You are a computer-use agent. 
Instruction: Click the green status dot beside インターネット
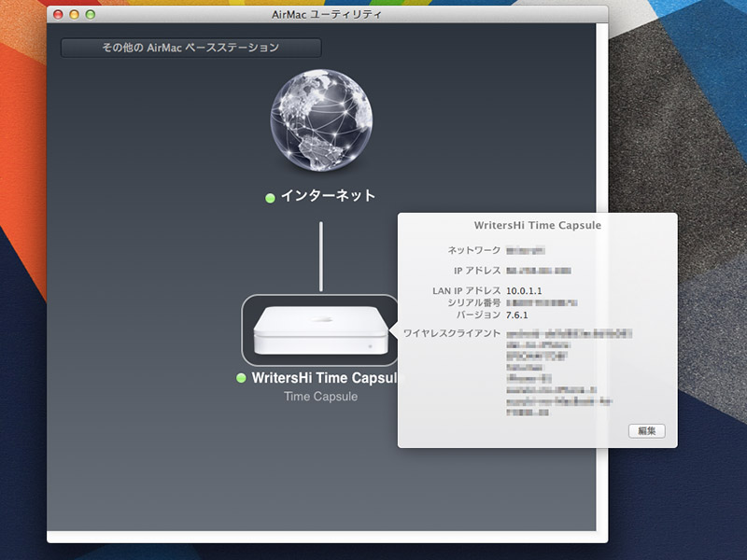tap(270, 197)
